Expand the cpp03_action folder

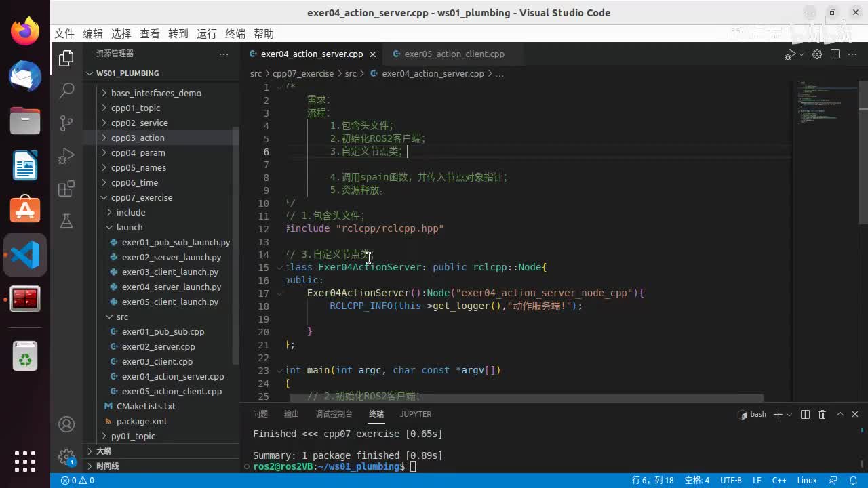[x=138, y=138]
